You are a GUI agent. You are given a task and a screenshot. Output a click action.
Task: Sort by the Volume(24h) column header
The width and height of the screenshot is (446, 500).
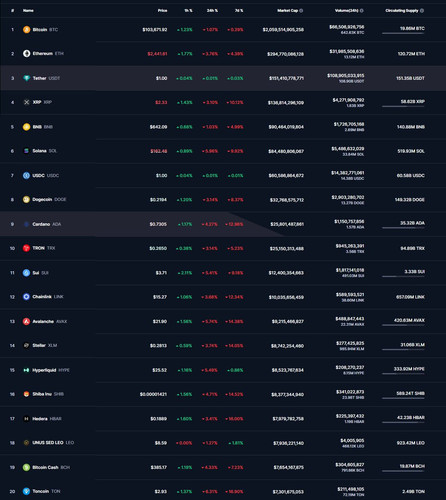(347, 11)
